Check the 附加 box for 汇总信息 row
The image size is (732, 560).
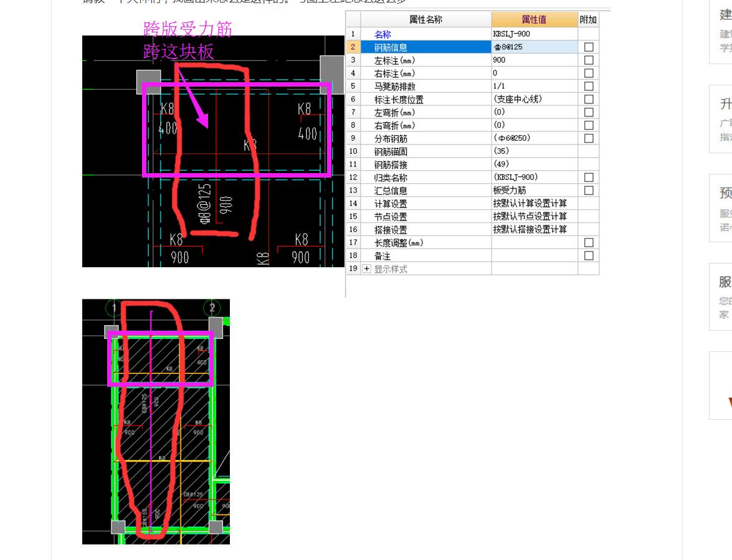pyautogui.click(x=589, y=191)
